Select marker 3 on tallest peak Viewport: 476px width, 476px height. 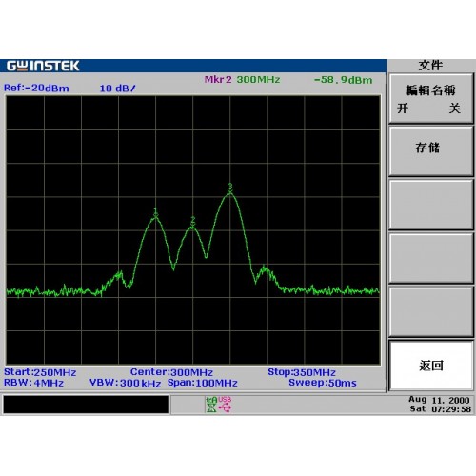(x=230, y=188)
